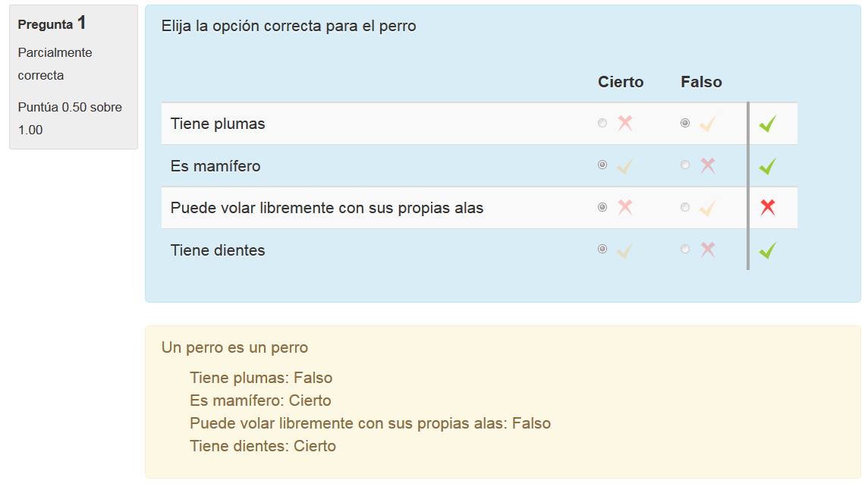Select Falso for 'Es mamífero'
The image size is (868, 490).
pyautogui.click(x=684, y=165)
